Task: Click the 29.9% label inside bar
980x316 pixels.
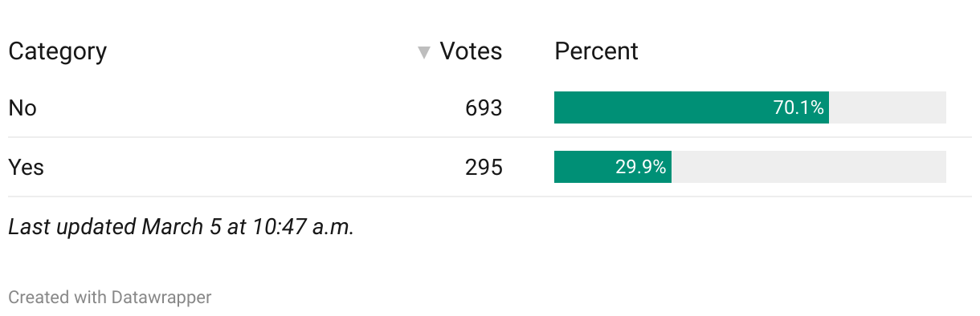Action: 641,167
